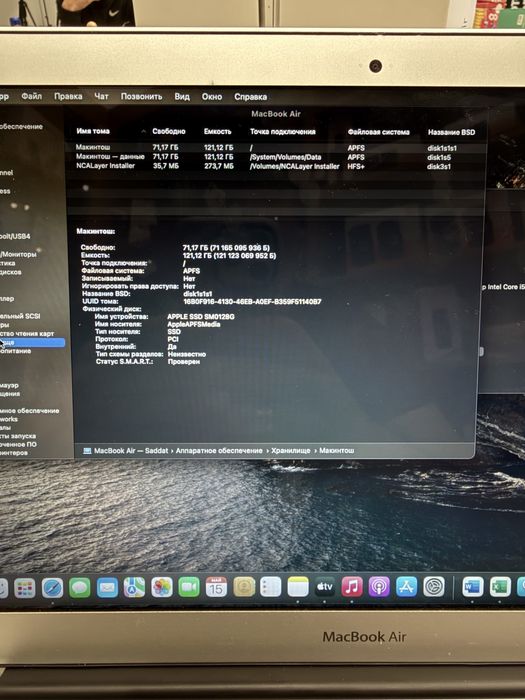Click the Свободно 71 165 095 936 Б value

pyautogui.click(x=226, y=248)
